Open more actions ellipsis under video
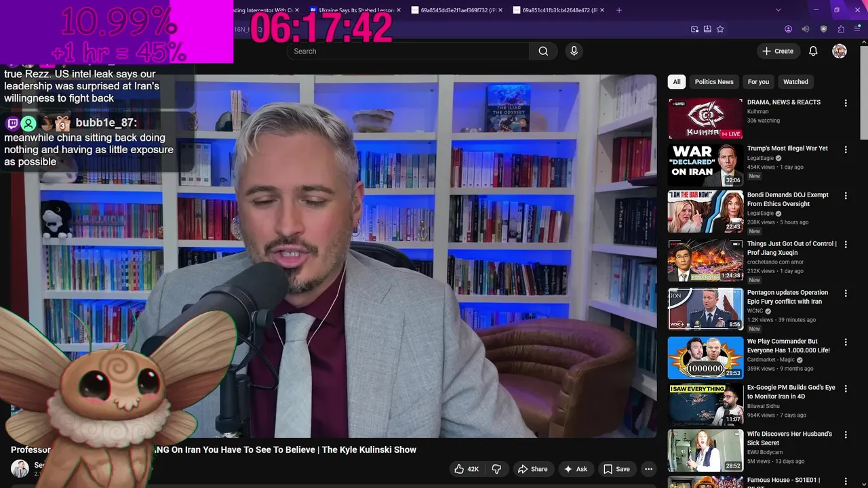Screen dimensions: 868x488 [x=648, y=469]
